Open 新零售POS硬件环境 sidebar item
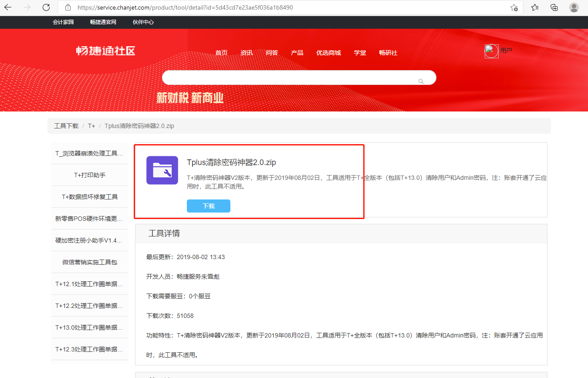Image resolution: width=588 pixels, height=378 pixels. tap(90, 219)
